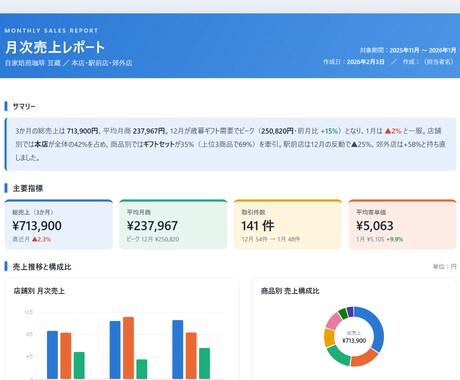Open the 総売上（3か月）KPI card

point(59,224)
